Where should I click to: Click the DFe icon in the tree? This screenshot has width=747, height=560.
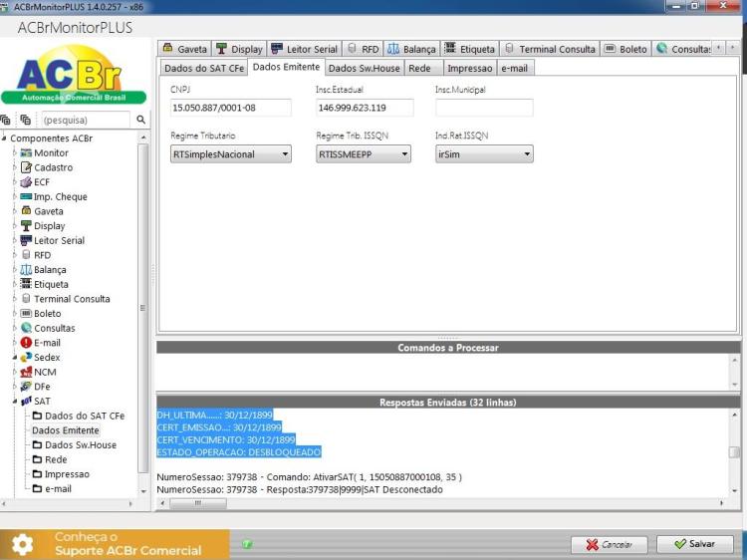[26, 387]
